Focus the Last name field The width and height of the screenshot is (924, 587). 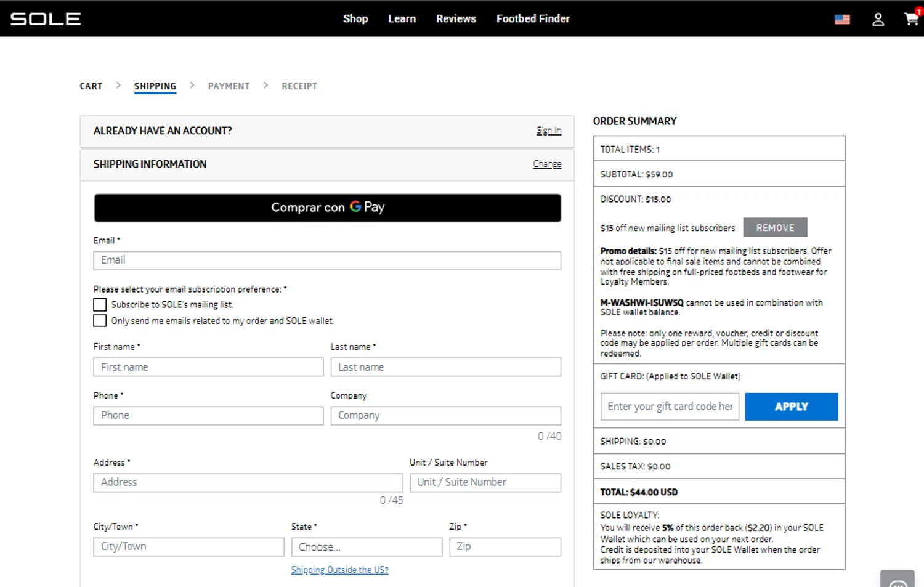[x=446, y=367]
